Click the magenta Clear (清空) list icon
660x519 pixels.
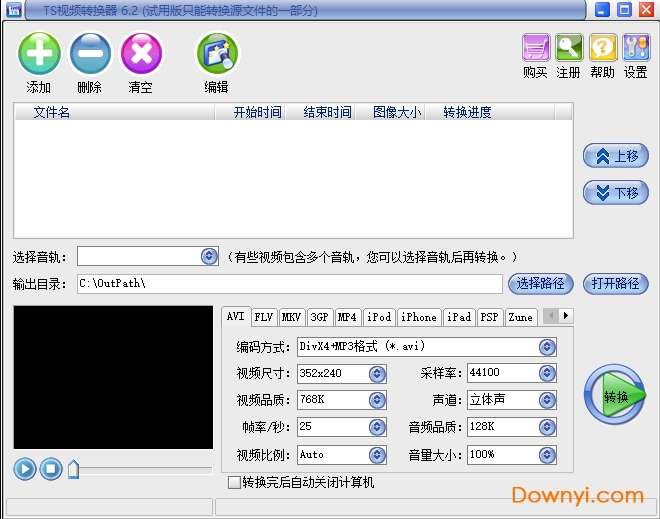click(x=141, y=54)
